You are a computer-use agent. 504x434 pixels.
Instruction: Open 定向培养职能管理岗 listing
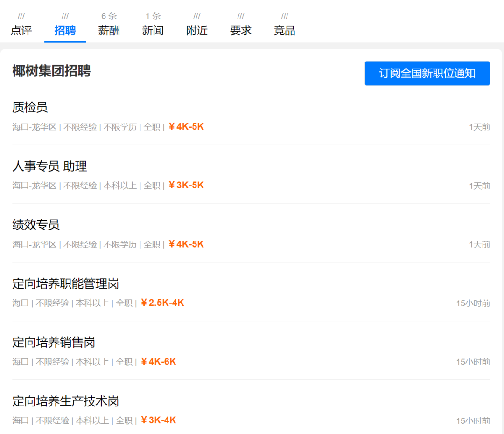click(x=65, y=284)
